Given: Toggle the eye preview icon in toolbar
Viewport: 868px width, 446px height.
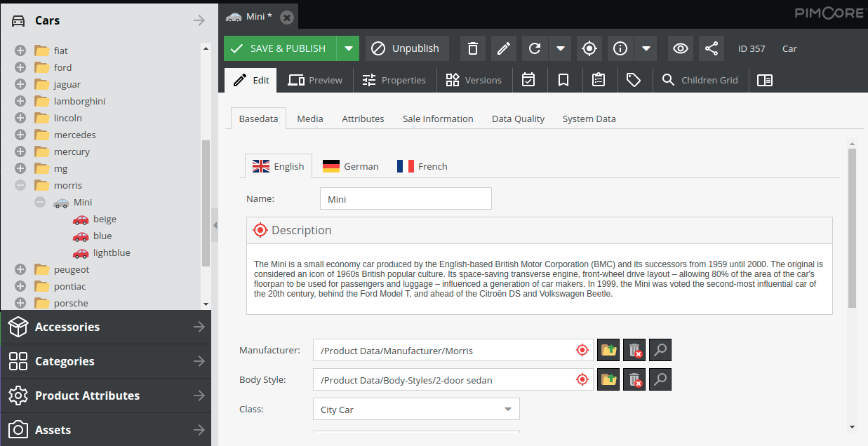Looking at the screenshot, I should coord(680,48).
